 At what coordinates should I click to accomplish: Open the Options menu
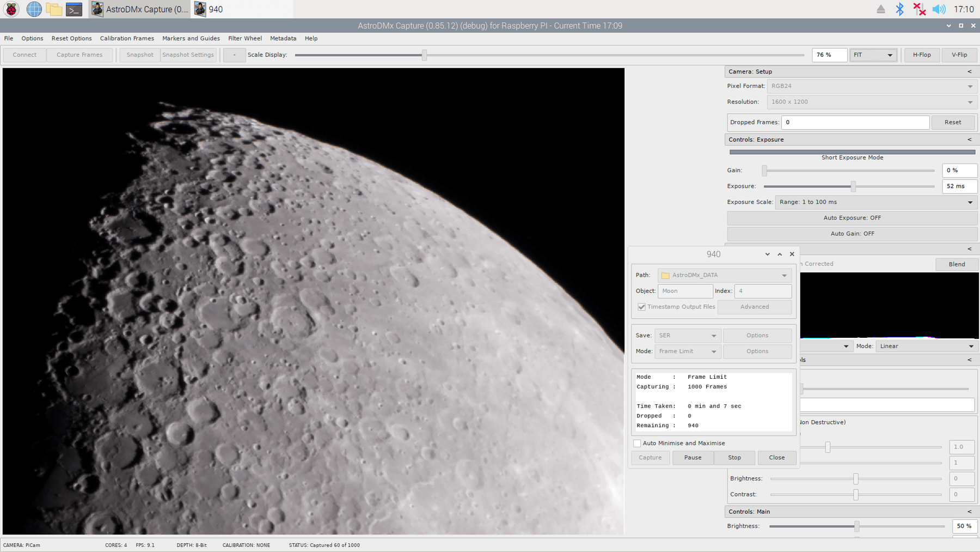tap(32, 38)
